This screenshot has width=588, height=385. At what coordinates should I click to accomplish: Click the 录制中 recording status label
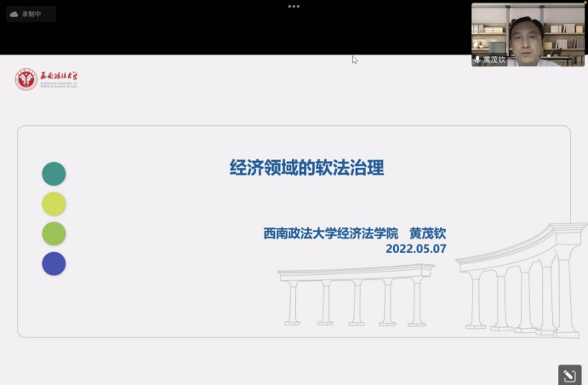(x=32, y=14)
